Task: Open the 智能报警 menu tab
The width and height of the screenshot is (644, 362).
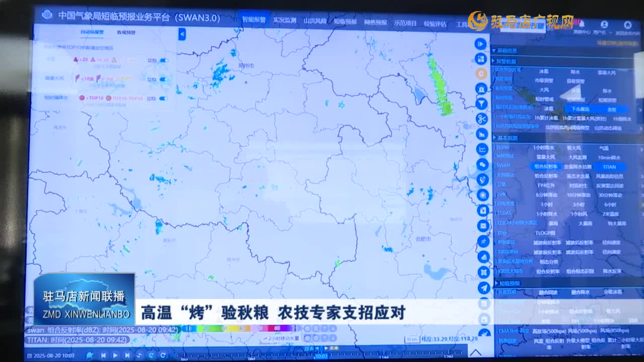Action: 254,20
